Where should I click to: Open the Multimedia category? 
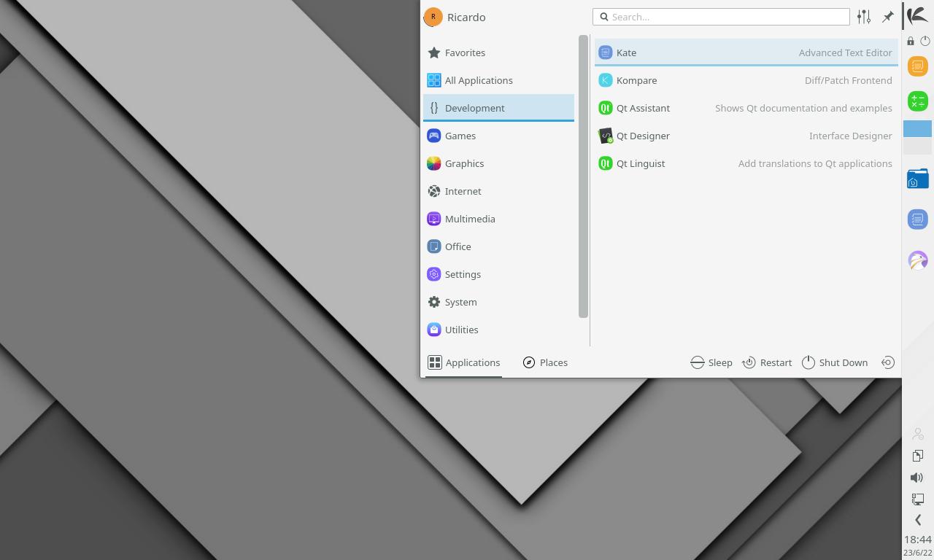498,219
